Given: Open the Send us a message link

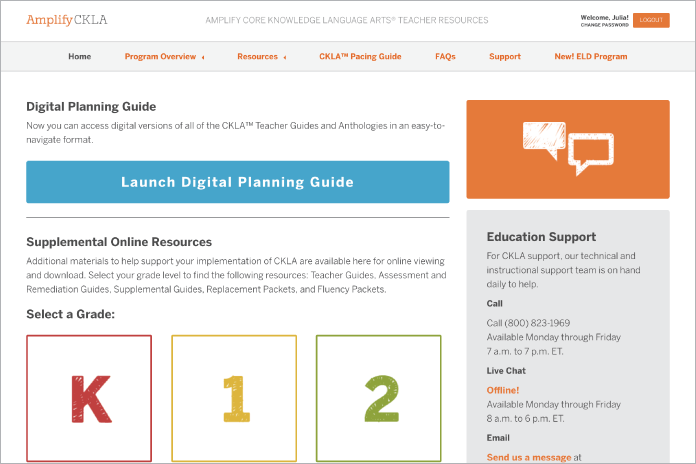Looking at the screenshot, I should pos(529,457).
